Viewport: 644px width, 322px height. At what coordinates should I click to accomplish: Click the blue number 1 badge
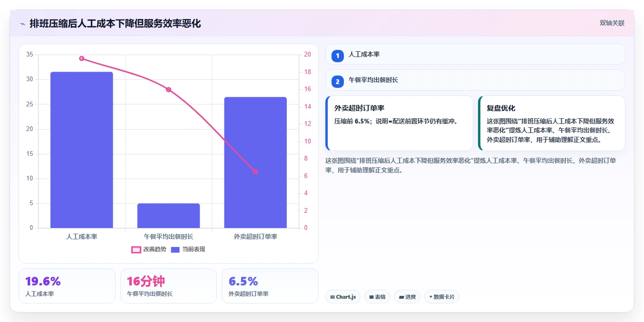coord(338,56)
